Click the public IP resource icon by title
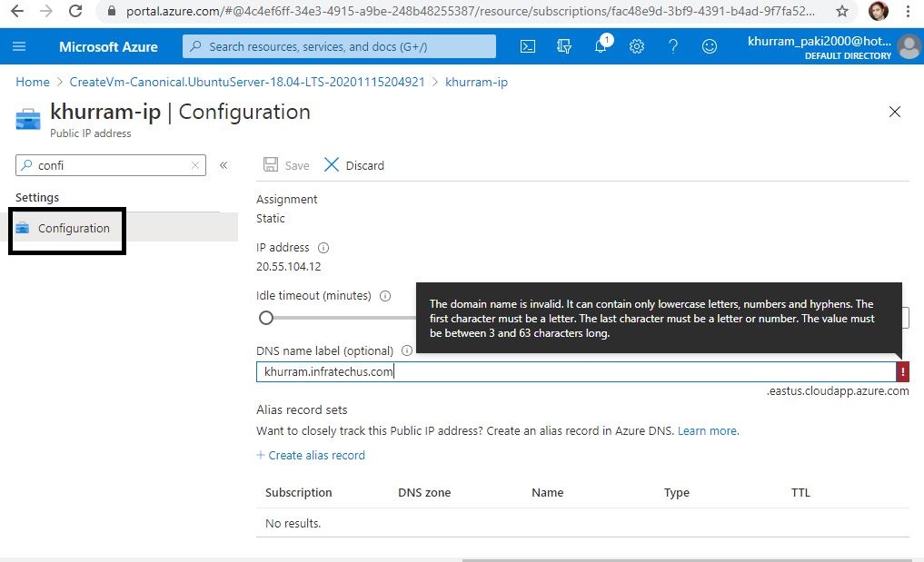The width and height of the screenshot is (924, 562). click(27, 118)
